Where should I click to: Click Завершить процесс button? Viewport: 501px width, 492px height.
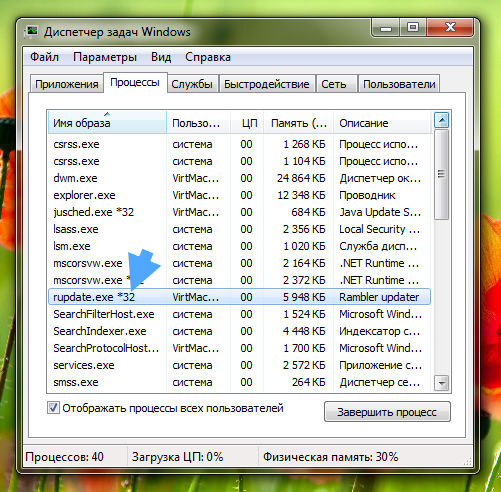(387, 412)
